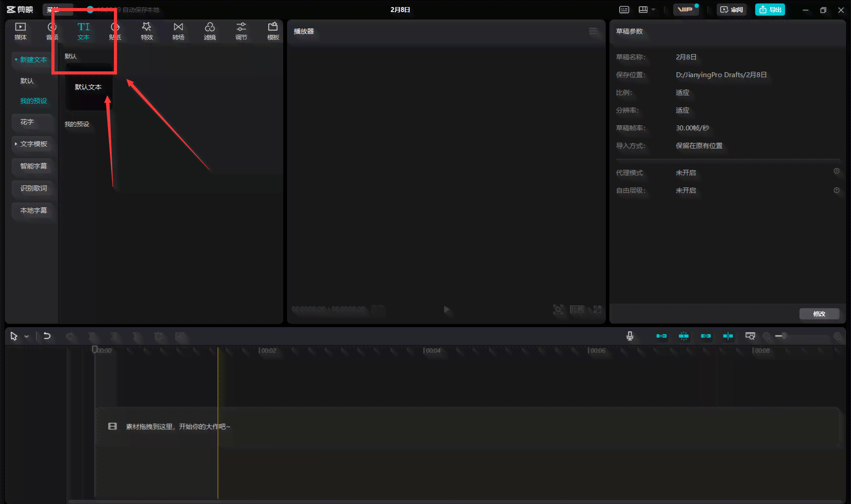Image resolution: width=851 pixels, height=504 pixels.
Task: Click the 修改 modify draft button
Action: [x=819, y=314]
